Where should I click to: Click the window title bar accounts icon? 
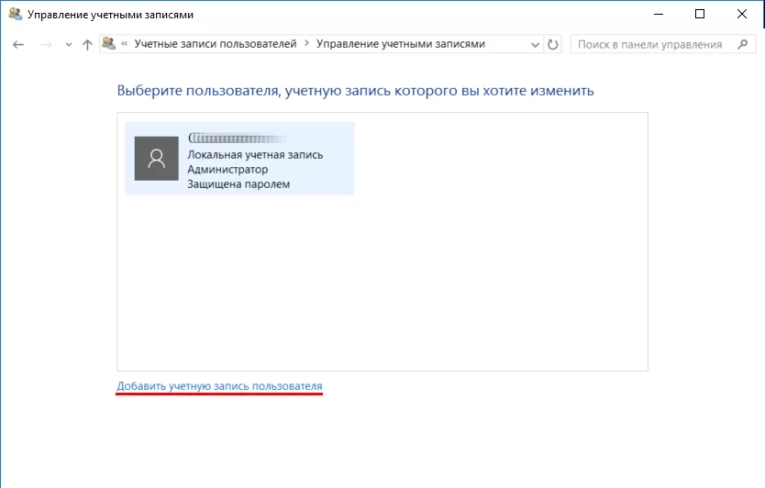(15, 15)
